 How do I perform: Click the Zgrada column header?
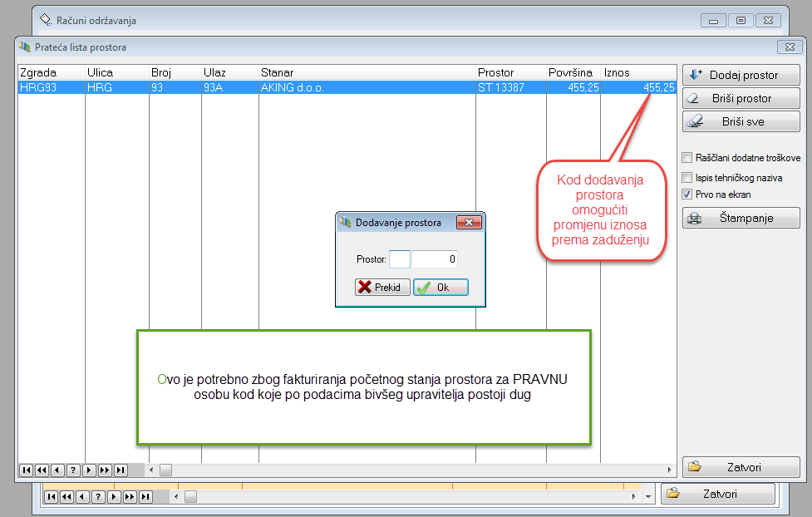52,72
